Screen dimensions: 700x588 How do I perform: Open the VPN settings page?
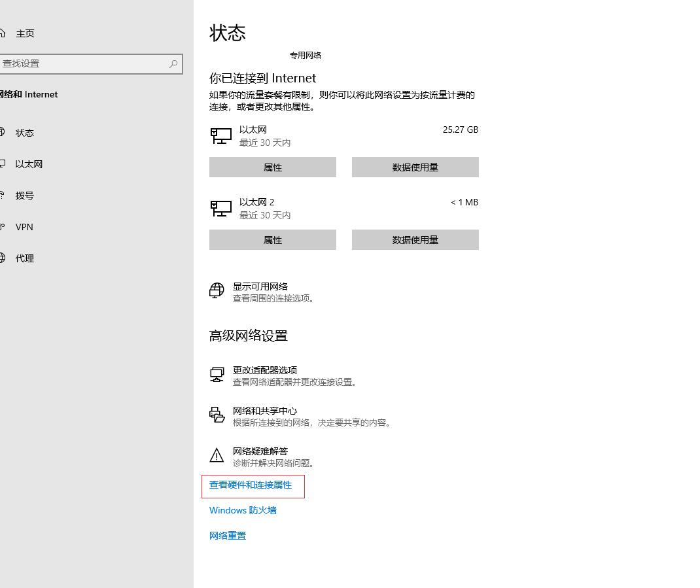tap(24, 227)
